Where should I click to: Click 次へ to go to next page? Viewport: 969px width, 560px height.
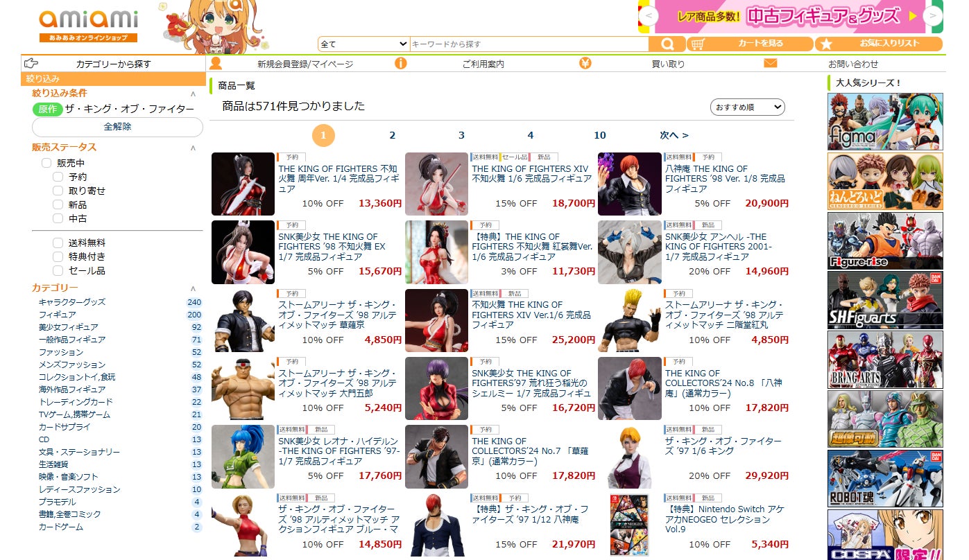674,135
